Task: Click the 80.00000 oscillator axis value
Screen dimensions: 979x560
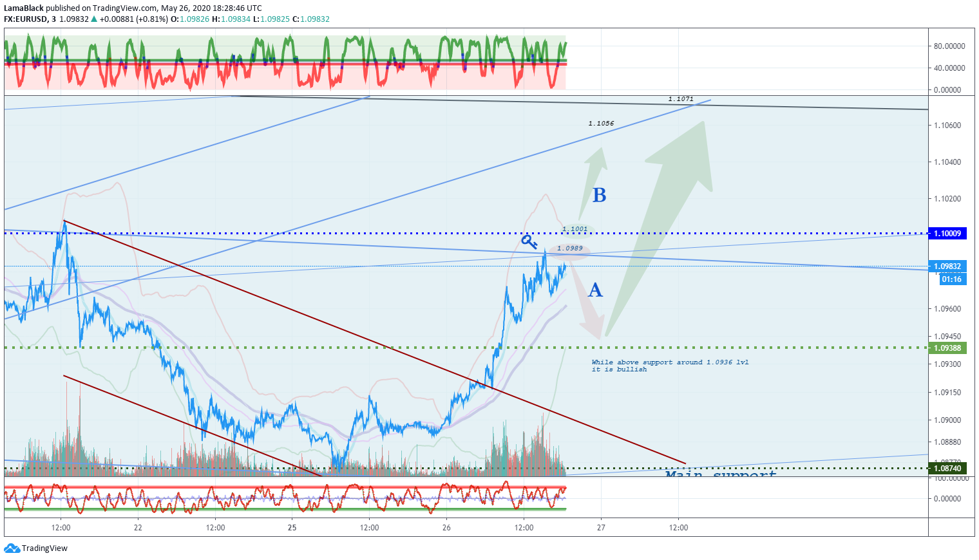Action: pos(949,46)
